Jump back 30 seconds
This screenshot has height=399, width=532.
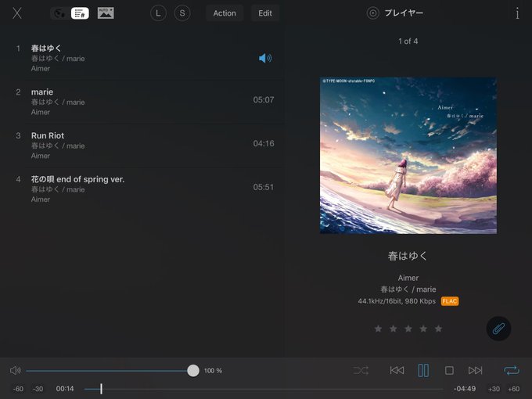(x=38, y=389)
